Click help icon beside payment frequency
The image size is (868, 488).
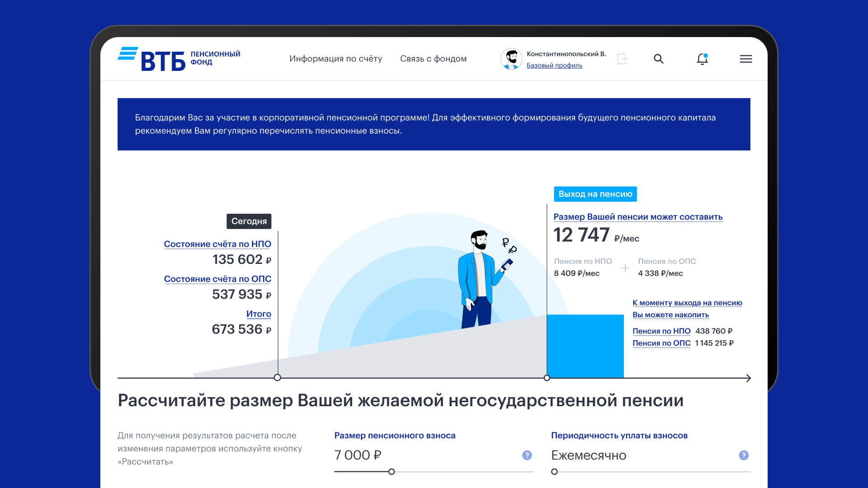744,455
